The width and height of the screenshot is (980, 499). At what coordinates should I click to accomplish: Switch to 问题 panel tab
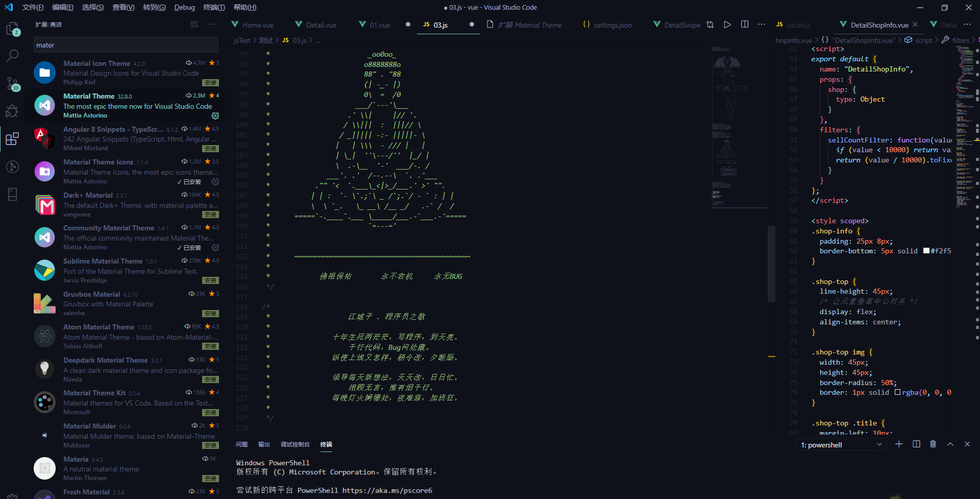pos(242,444)
